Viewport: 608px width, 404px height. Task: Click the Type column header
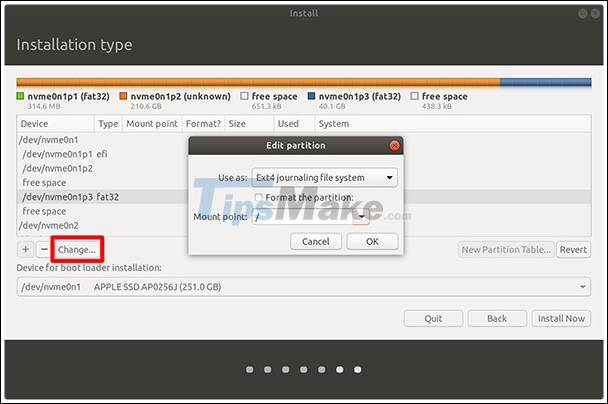coord(108,124)
